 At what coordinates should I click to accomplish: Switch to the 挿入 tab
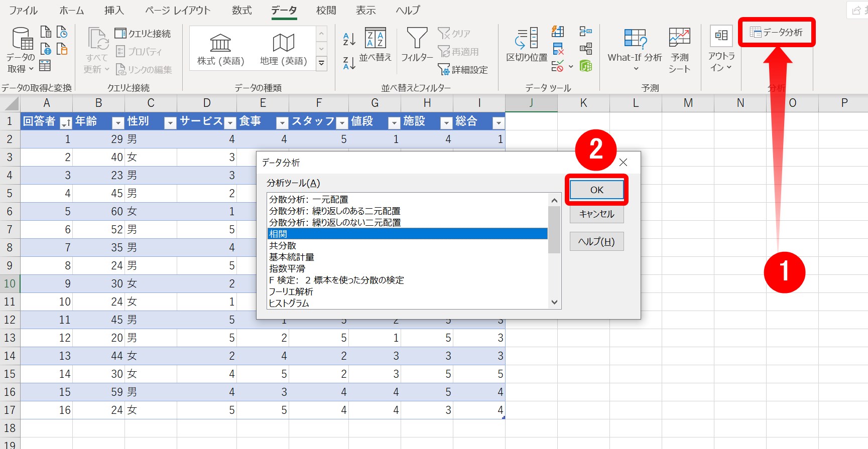(114, 11)
